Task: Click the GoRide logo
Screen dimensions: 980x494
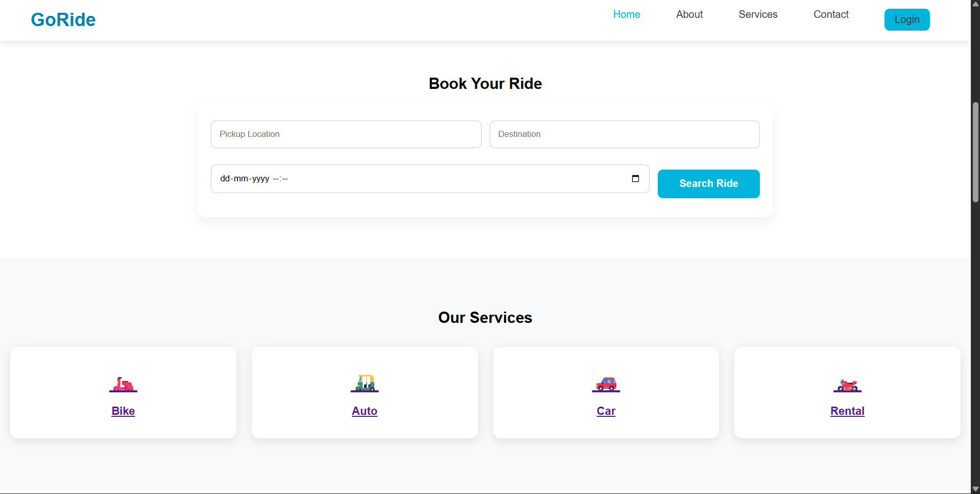Action: (x=63, y=19)
